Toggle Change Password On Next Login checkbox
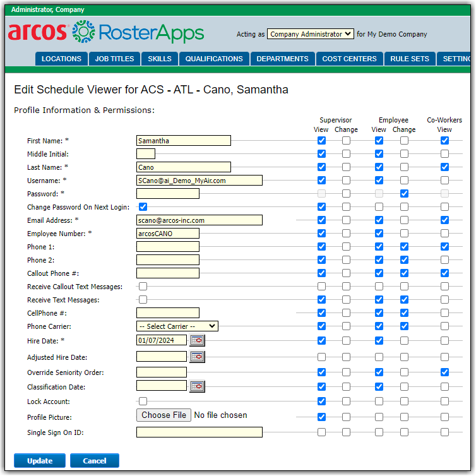Viewport: 476px width, 476px height. click(x=143, y=206)
